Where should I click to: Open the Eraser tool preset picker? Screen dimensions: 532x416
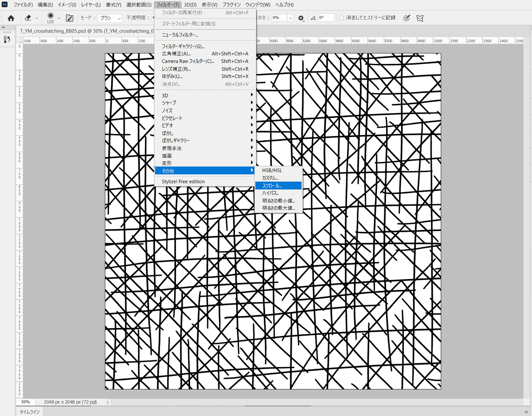(x=28, y=18)
